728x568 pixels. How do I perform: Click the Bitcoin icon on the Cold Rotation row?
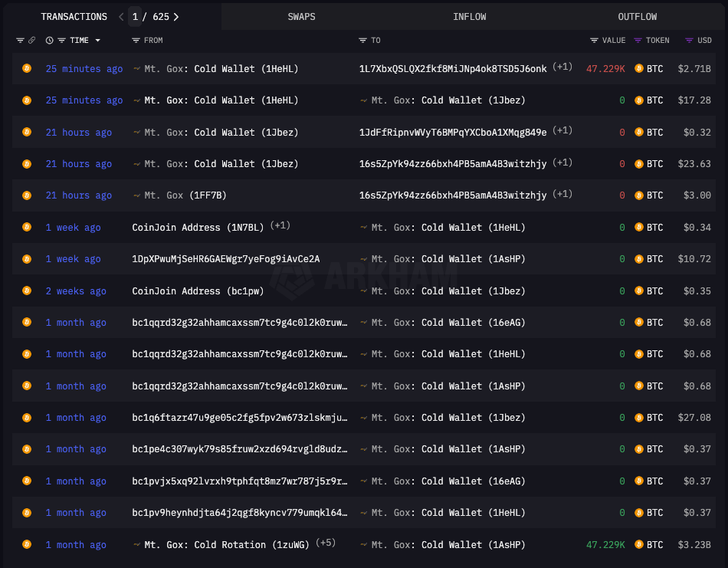point(26,545)
